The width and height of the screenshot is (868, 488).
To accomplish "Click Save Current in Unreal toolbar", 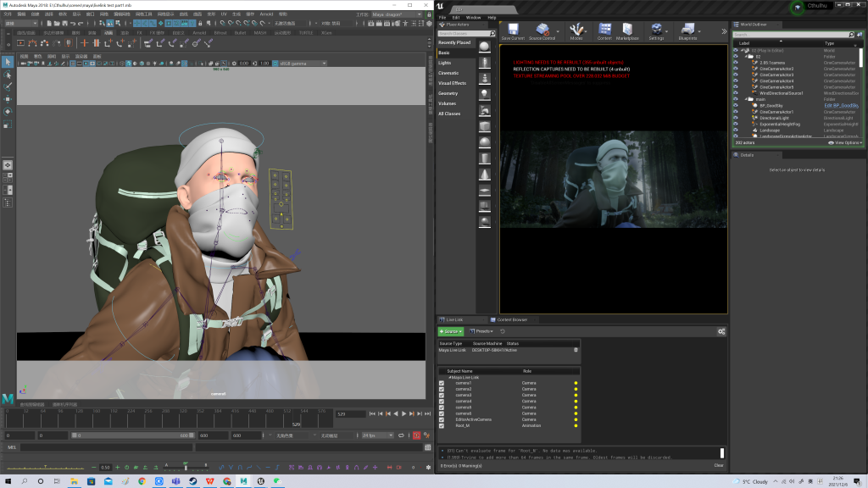I will (513, 31).
